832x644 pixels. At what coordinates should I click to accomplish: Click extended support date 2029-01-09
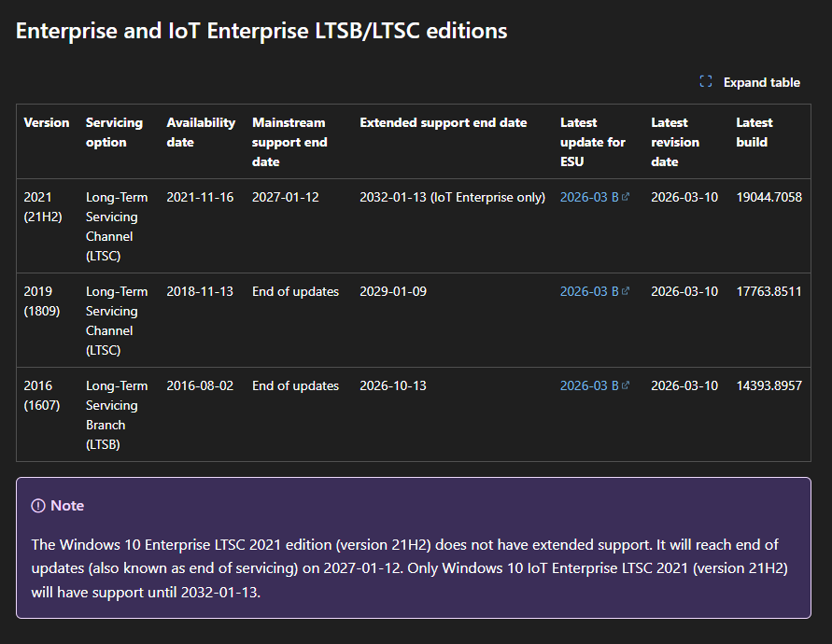click(393, 292)
